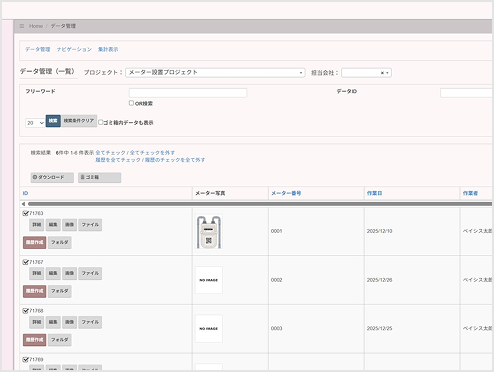This screenshot has height=373, width=494.
Task: Enable ゴミ箱内データも表示 checkbox
Action: coord(101,122)
